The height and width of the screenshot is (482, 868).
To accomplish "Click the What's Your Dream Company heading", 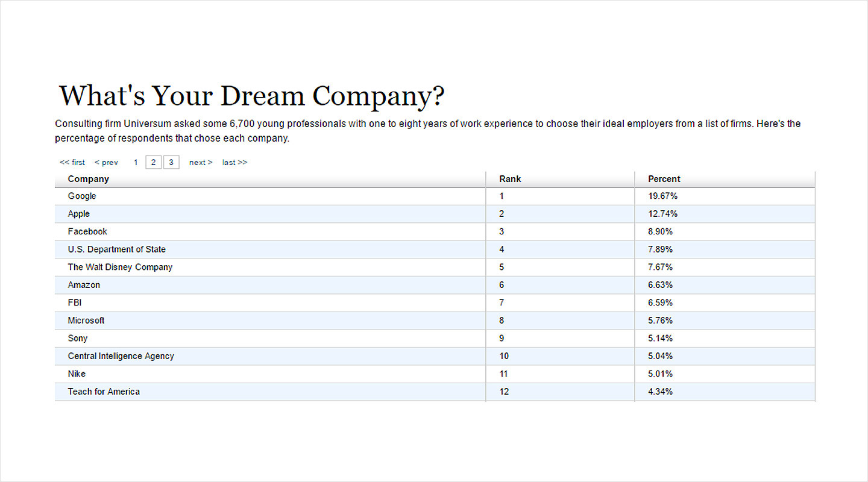I will [x=252, y=96].
